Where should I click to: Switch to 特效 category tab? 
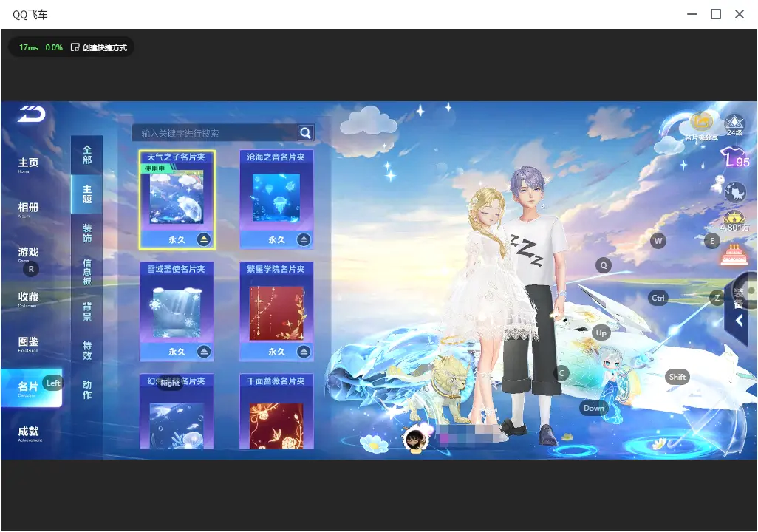(x=87, y=351)
